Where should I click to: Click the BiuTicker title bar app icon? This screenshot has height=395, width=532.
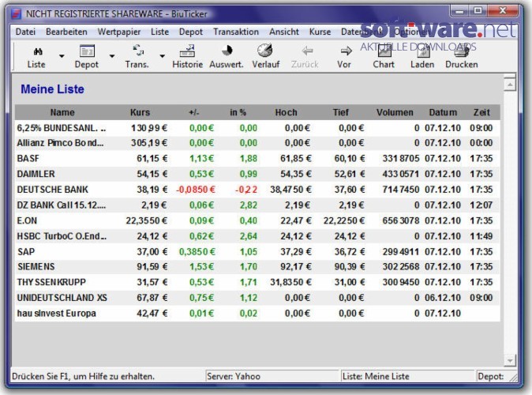(x=17, y=14)
